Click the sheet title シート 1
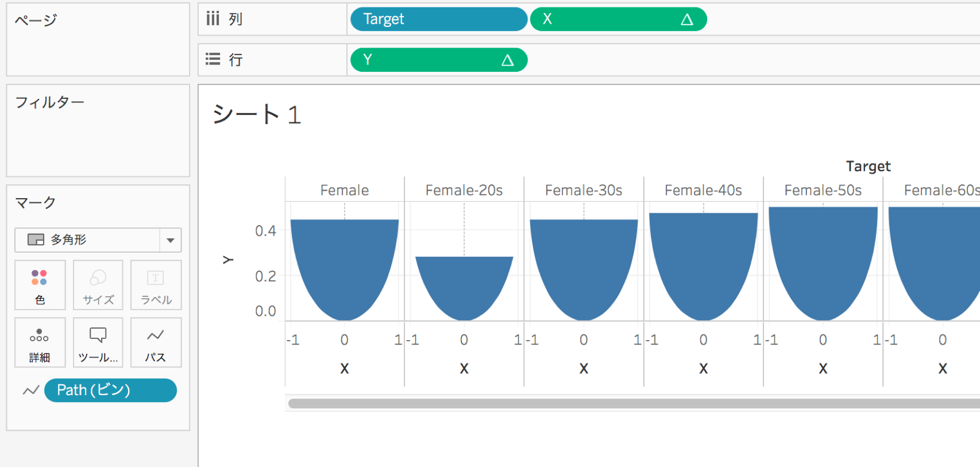The width and height of the screenshot is (980, 467). pyautogui.click(x=257, y=114)
